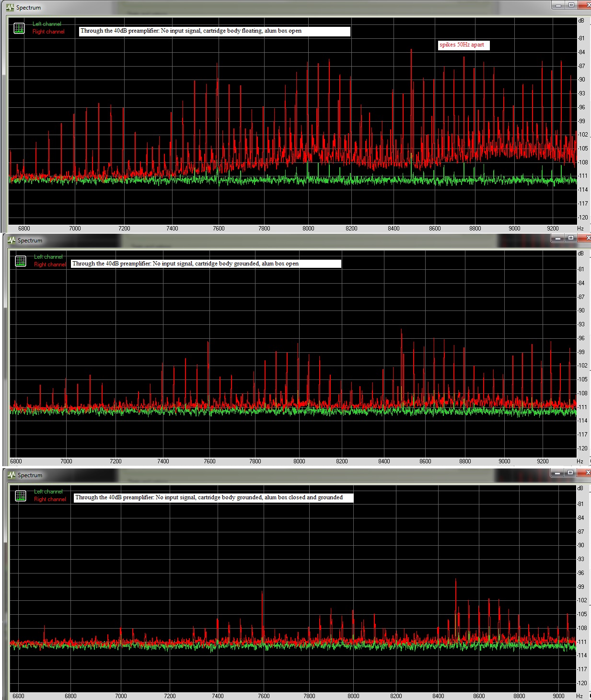
Task: Minimize the middle Spectrum window
Action: click(x=557, y=238)
